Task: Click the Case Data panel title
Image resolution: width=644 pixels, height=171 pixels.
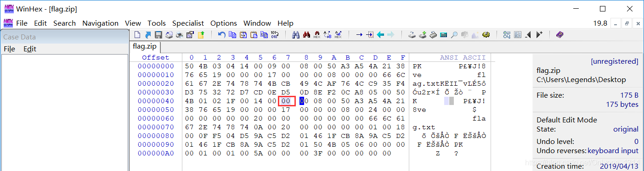Action: tap(19, 37)
